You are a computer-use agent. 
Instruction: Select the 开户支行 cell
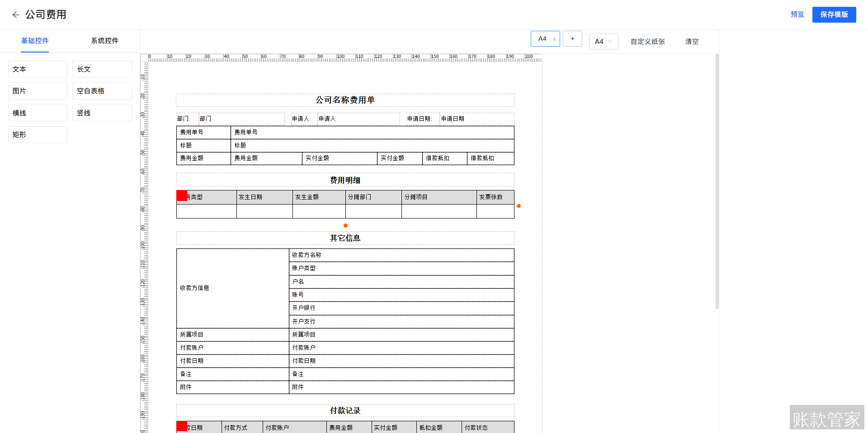[x=401, y=322]
